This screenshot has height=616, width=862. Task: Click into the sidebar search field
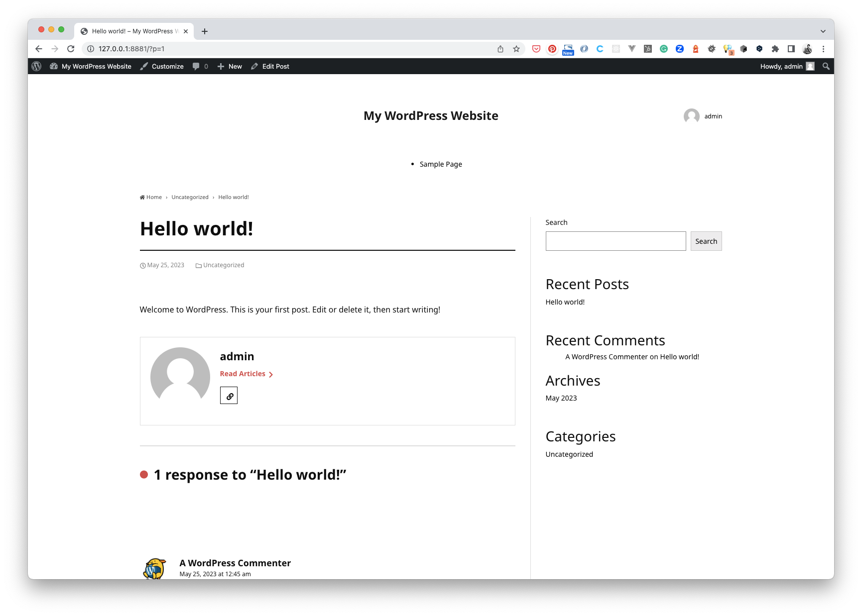click(616, 241)
